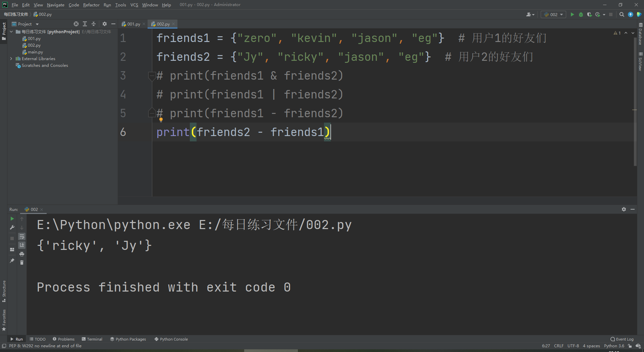644x352 pixels.
Task: Hide the Run tool window
Action: (x=633, y=209)
